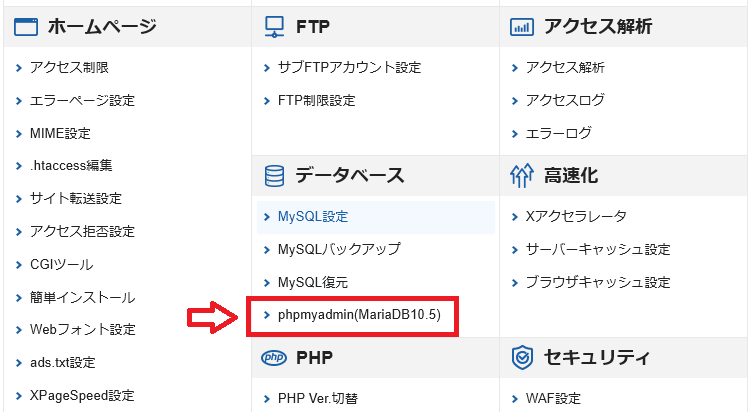Click the データベース section heading text
748x412 pixels.
pos(350,175)
